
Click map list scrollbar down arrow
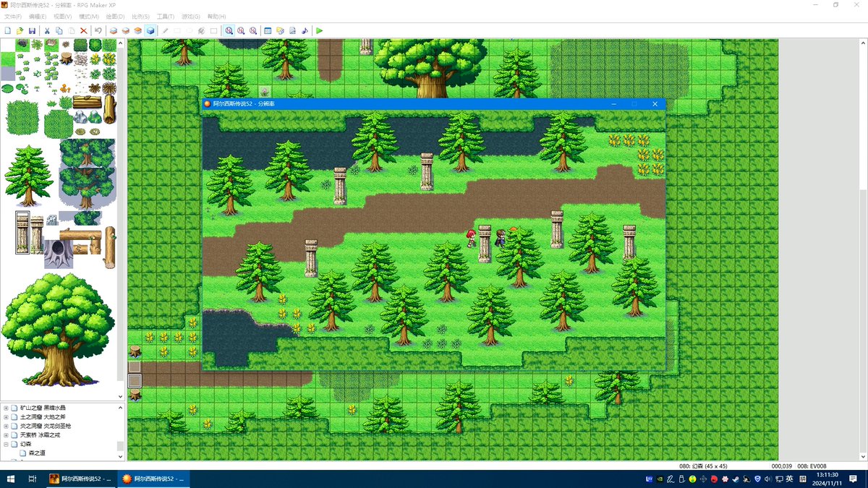pyautogui.click(x=121, y=457)
